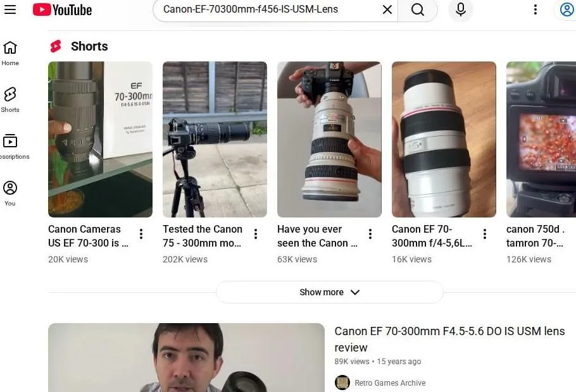Clear the search box text
The image size is (576, 392).
(x=387, y=9)
